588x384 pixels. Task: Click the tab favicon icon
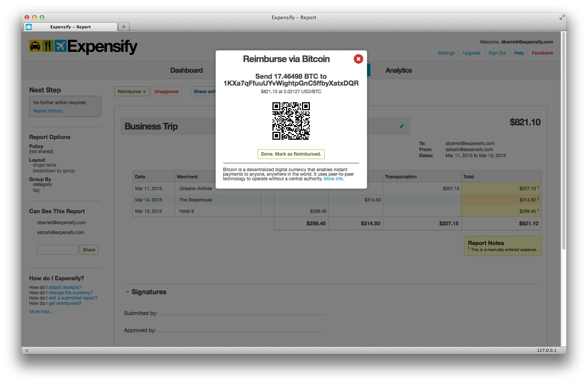pos(29,27)
